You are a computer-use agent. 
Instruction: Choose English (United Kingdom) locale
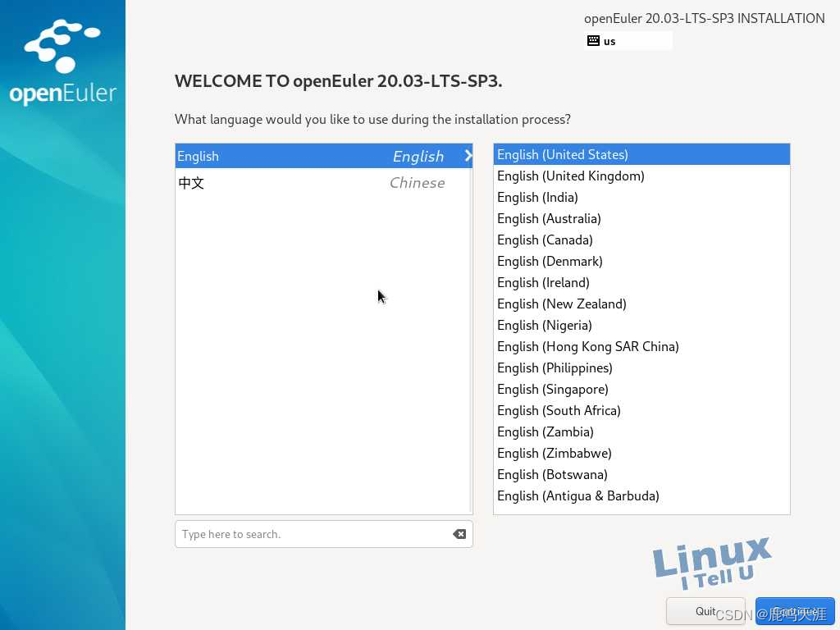pyautogui.click(x=641, y=176)
